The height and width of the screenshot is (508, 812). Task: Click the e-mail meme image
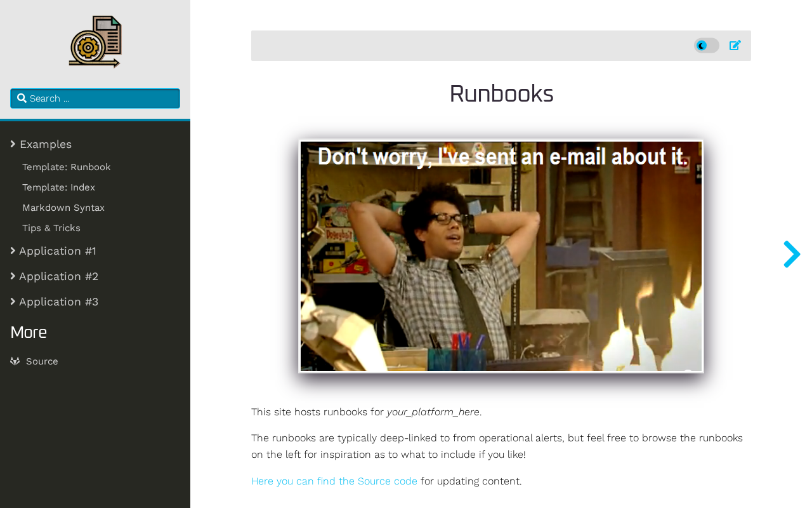[501, 257]
